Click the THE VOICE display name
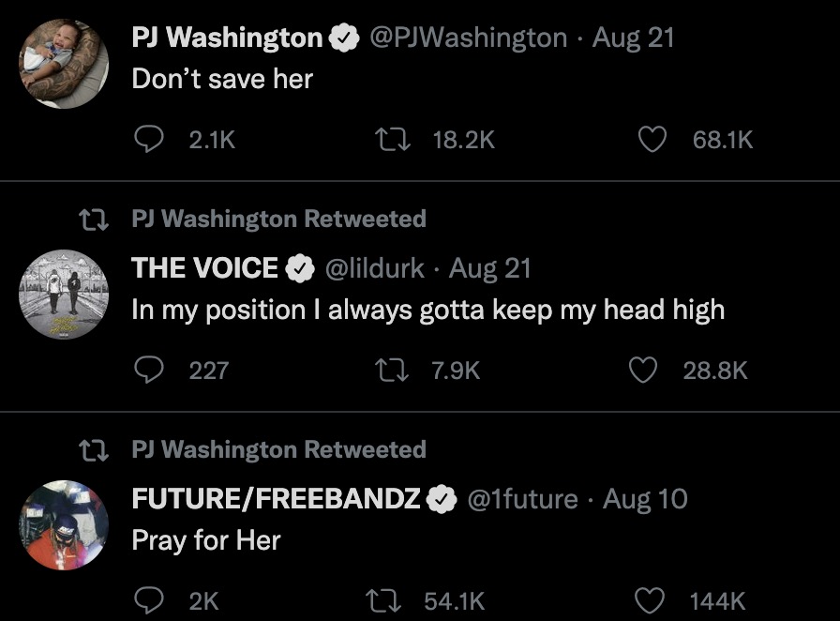Image resolution: width=840 pixels, height=621 pixels. (204, 268)
